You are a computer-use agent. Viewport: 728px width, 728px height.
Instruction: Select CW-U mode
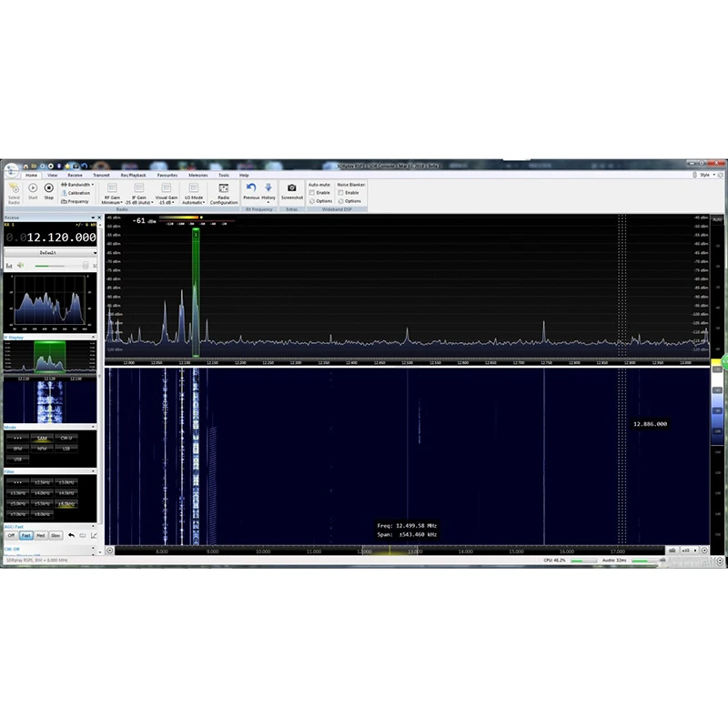pos(66,438)
